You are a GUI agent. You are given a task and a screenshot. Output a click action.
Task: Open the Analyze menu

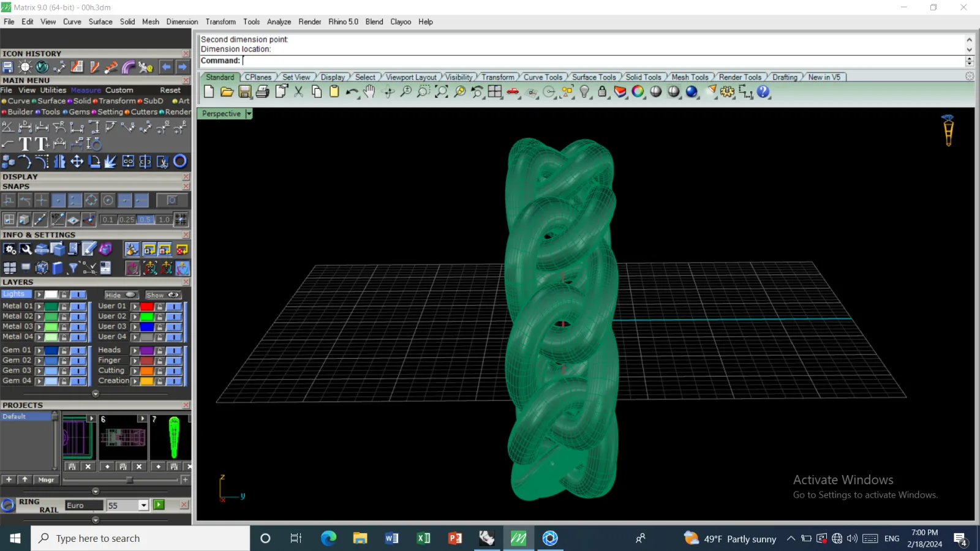[279, 21]
